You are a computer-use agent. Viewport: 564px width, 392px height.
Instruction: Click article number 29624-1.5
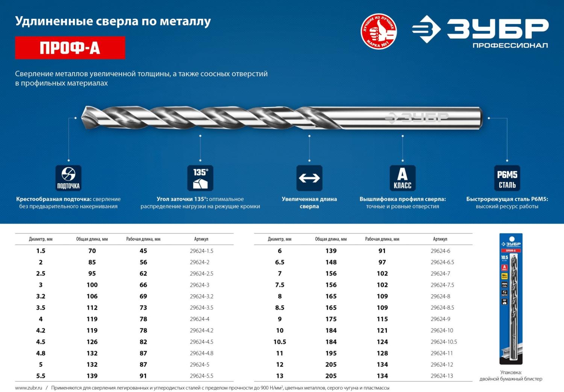tap(202, 251)
